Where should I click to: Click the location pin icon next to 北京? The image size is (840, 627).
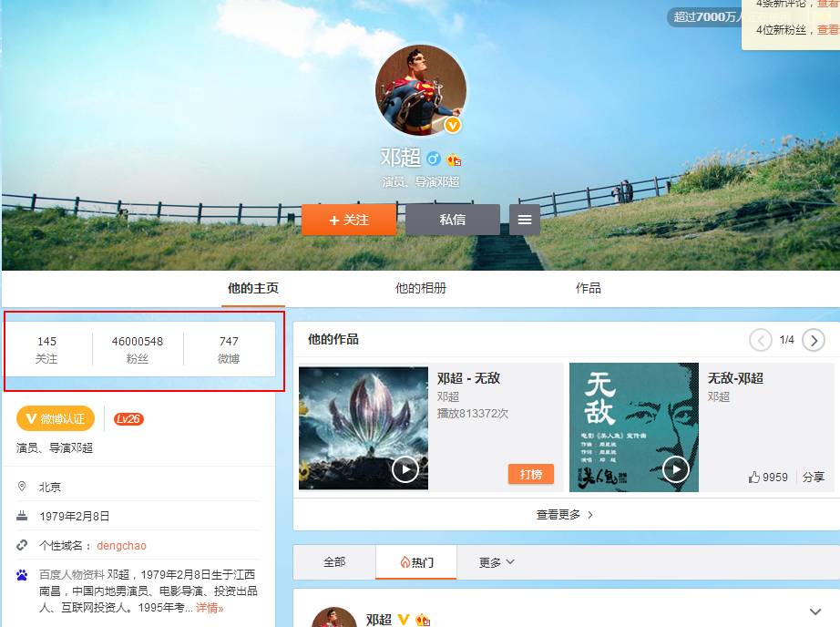click(x=22, y=486)
